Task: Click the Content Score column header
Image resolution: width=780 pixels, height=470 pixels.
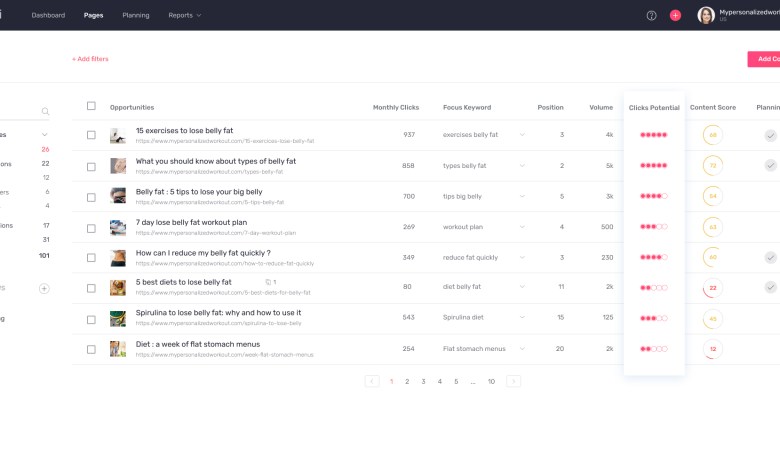Action: (712, 107)
